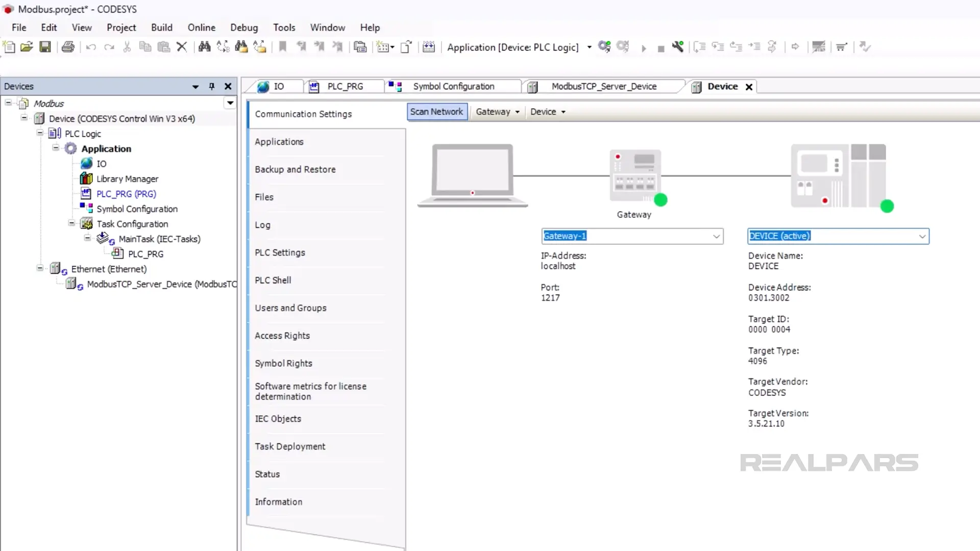Click the PLC device graphic

pos(839,176)
